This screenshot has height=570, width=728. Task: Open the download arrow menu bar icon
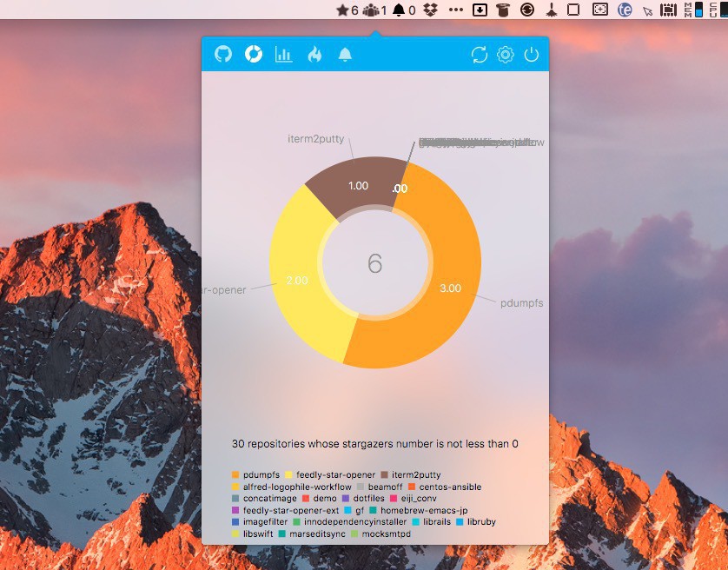(480, 10)
